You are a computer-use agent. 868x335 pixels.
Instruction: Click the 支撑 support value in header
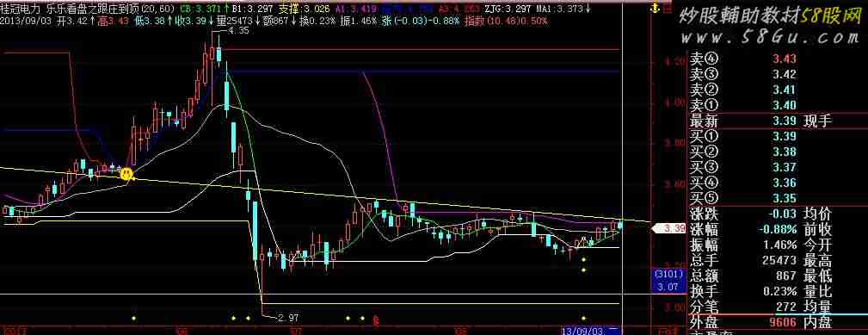304,9
